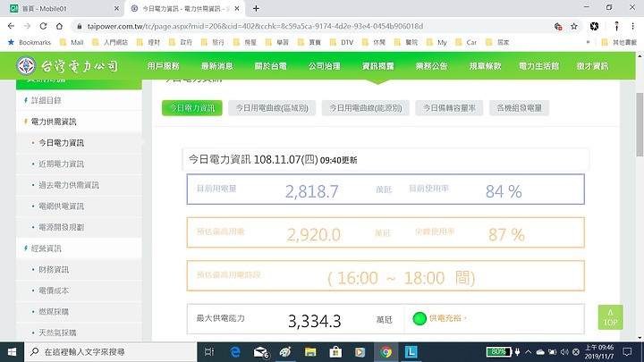Reload the page with the refresh icon
Viewport: 644px width, 362px height.
coord(43,26)
